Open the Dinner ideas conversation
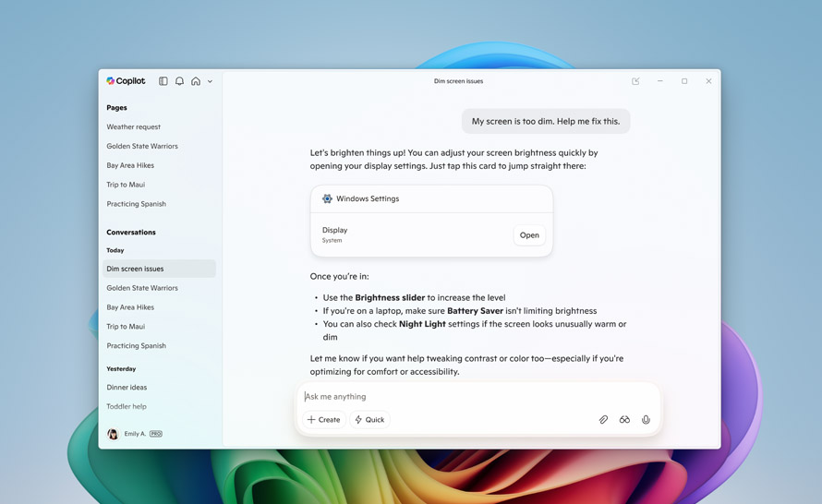 click(127, 388)
